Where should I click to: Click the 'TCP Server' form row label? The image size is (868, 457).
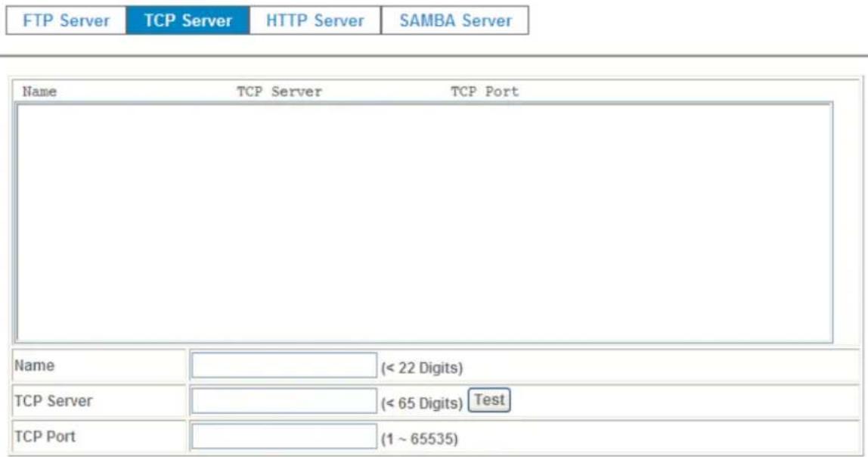53,401
